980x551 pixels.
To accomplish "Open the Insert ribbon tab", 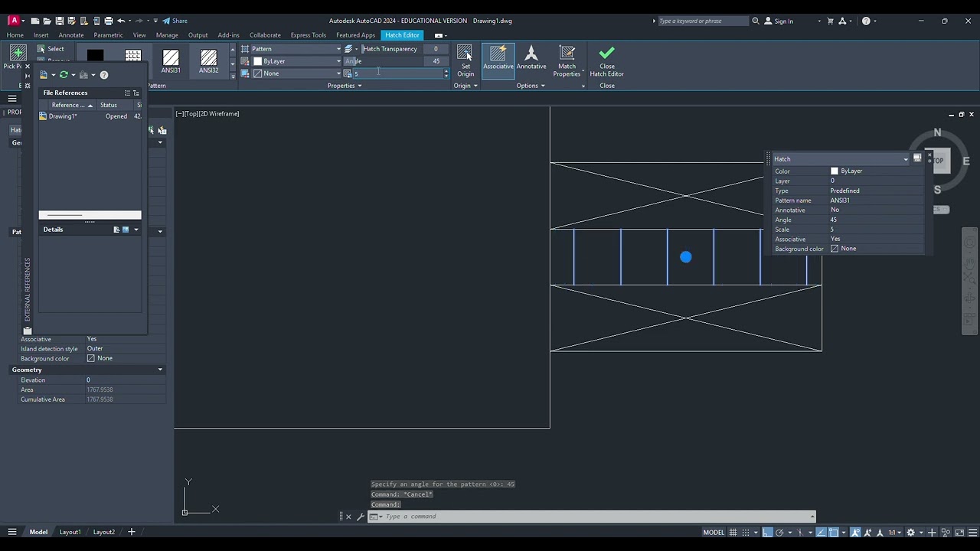I will pyautogui.click(x=41, y=35).
